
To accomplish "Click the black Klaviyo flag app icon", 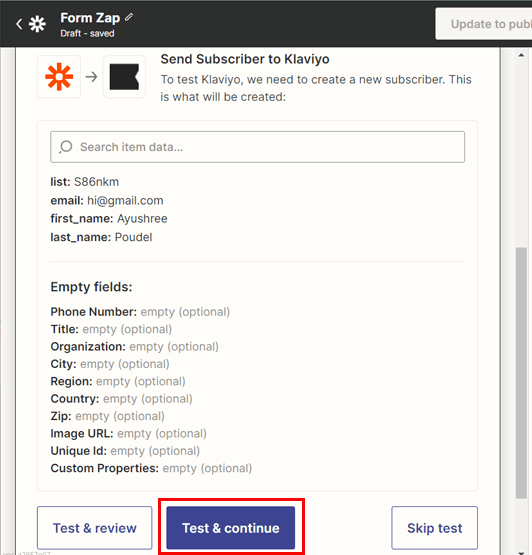I will point(124,76).
